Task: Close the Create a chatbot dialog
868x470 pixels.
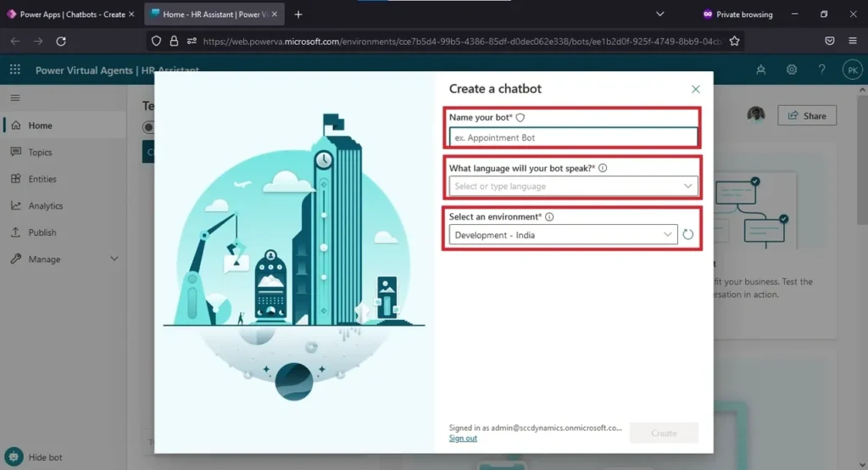Action: tap(695, 89)
